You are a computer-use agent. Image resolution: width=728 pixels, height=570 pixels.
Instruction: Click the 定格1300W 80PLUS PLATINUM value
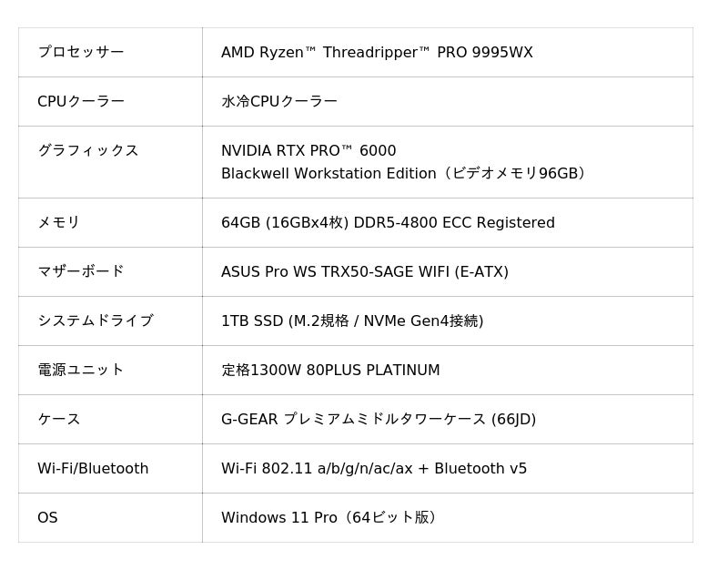pos(330,370)
